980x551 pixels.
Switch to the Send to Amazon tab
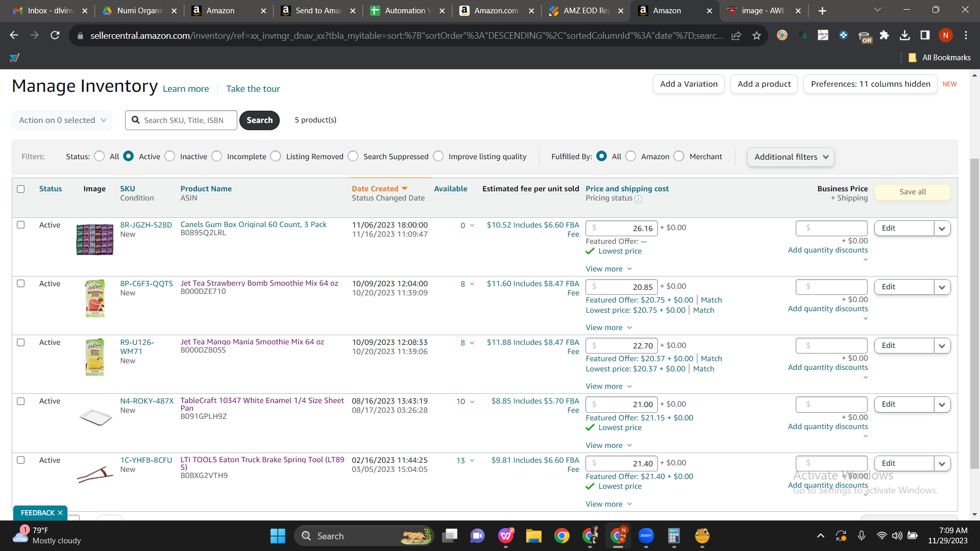tap(317, 11)
